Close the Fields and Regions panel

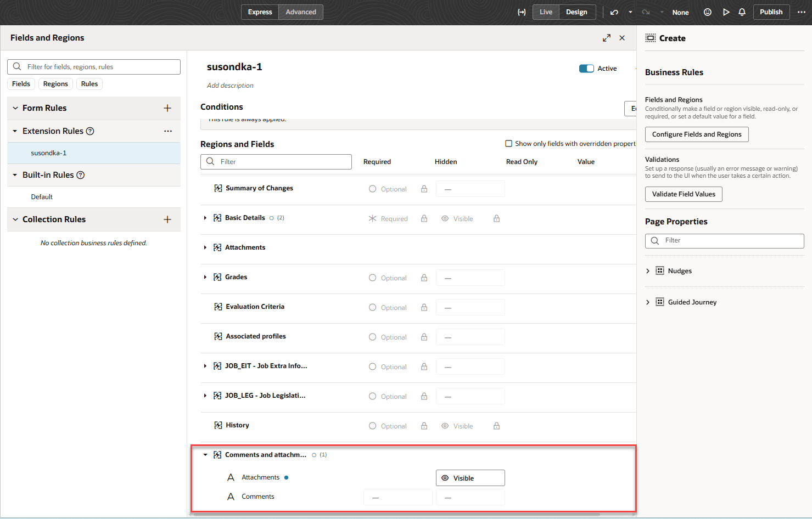[622, 38]
